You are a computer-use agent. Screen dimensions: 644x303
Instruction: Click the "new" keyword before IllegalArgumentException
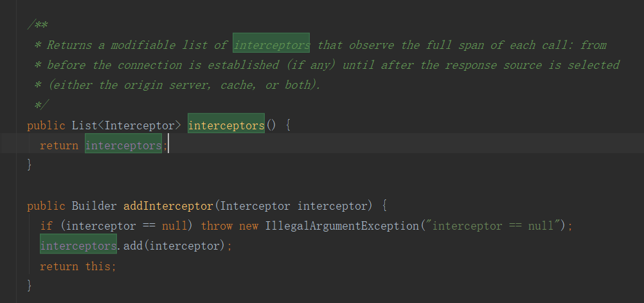(x=249, y=226)
